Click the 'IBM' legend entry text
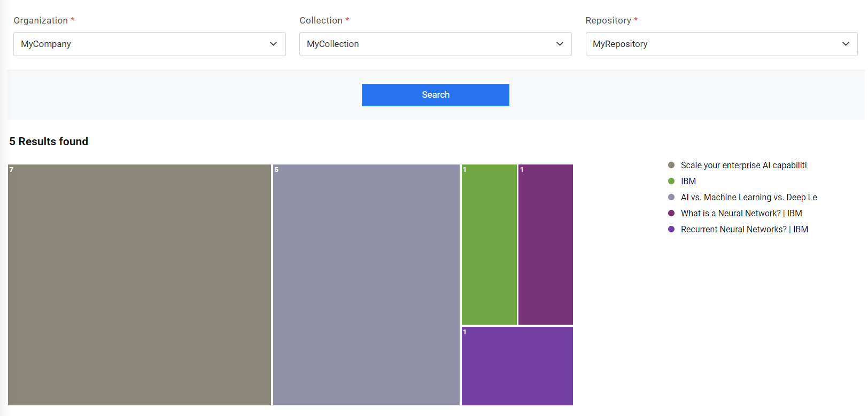The width and height of the screenshot is (868, 416). pos(688,182)
